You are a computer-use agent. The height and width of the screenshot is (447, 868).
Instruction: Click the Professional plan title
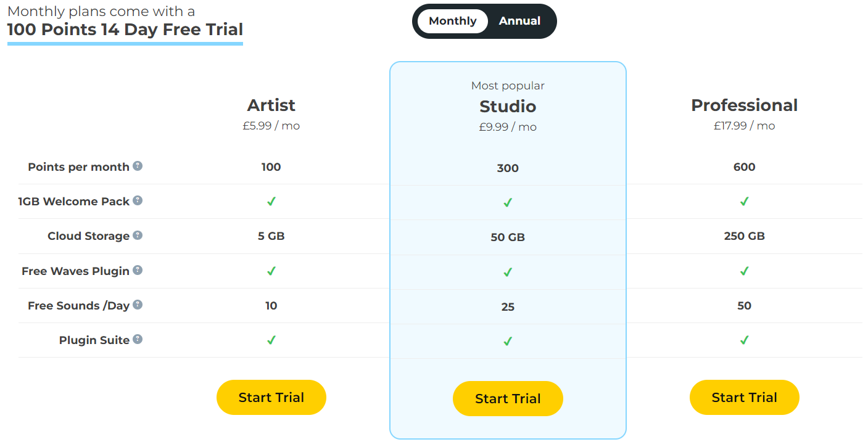(x=745, y=105)
